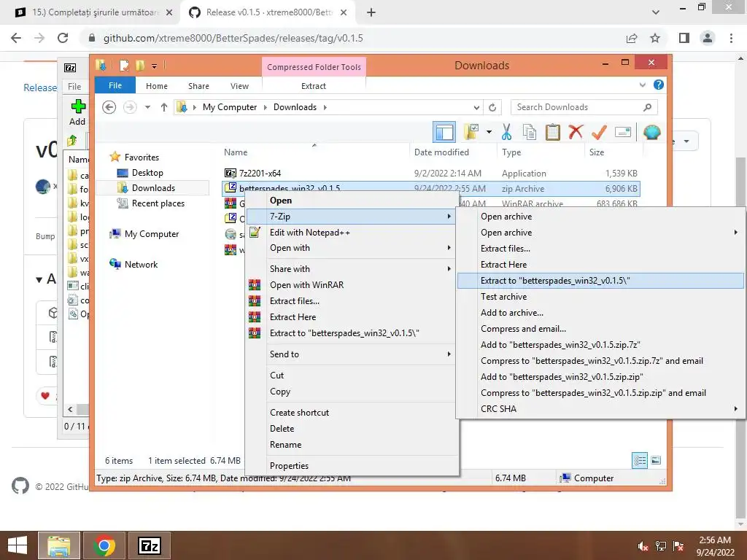This screenshot has width=747, height=560.
Task: Select Extract to "betterspades_win32_v0.1.5\" in 7-Zip submenu
Action: tap(600, 281)
